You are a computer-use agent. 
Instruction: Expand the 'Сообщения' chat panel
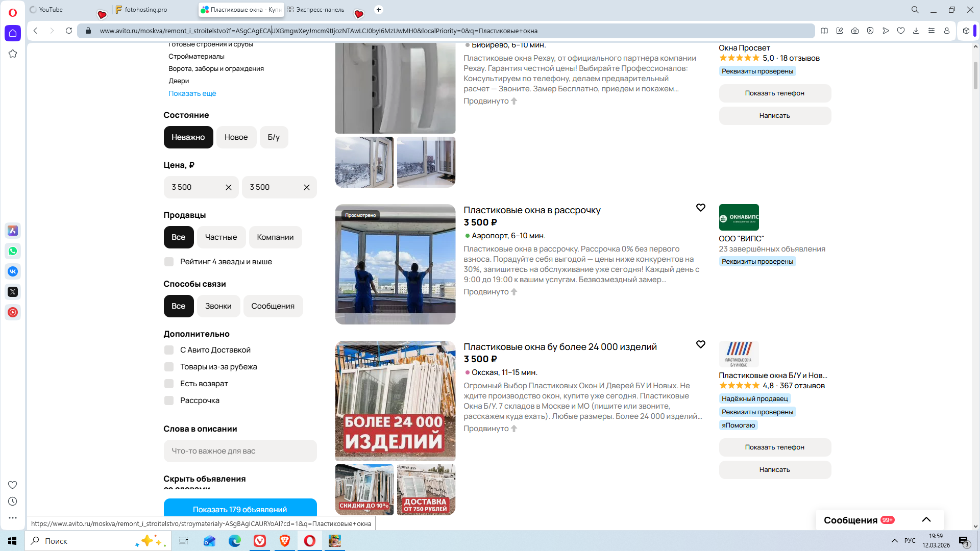pos(926,520)
